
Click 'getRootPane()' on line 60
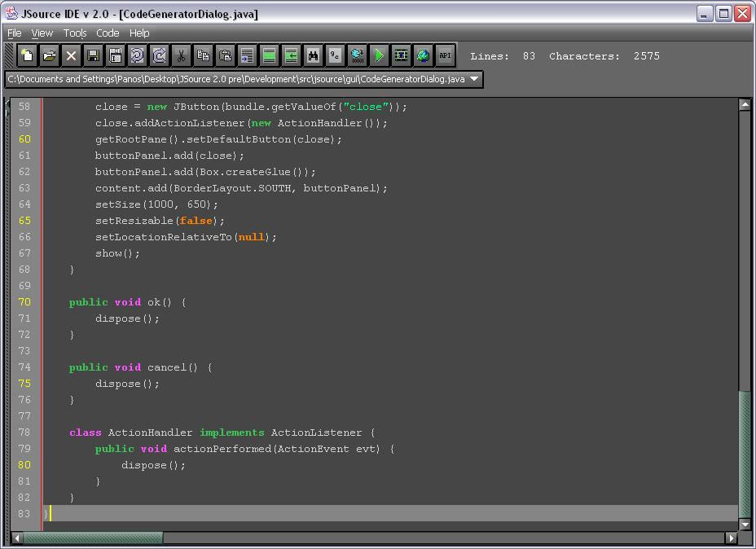[x=138, y=138]
